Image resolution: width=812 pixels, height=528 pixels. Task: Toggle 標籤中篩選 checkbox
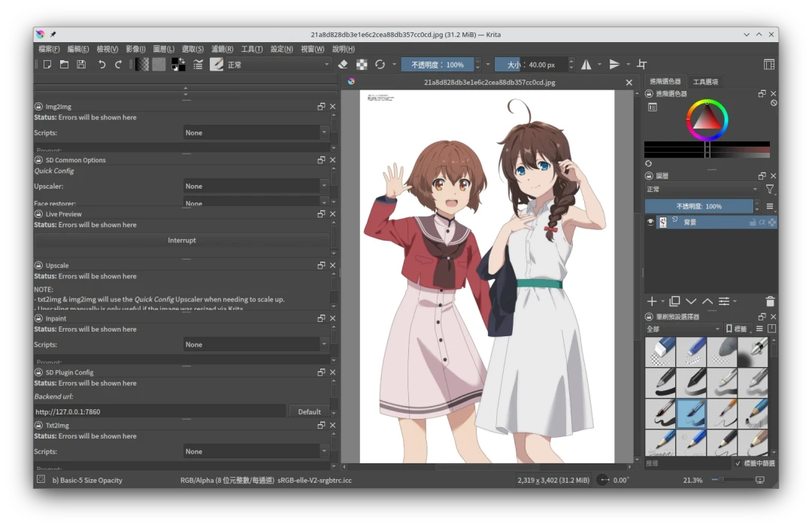click(x=738, y=464)
